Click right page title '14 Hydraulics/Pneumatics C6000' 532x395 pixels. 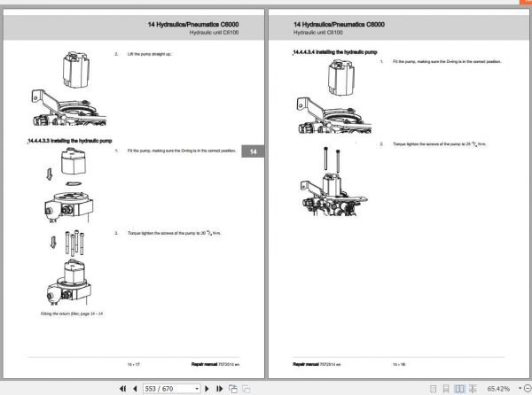click(339, 25)
